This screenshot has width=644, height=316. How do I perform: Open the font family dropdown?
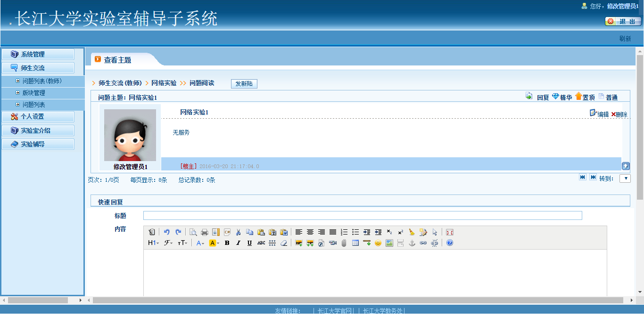click(x=168, y=243)
